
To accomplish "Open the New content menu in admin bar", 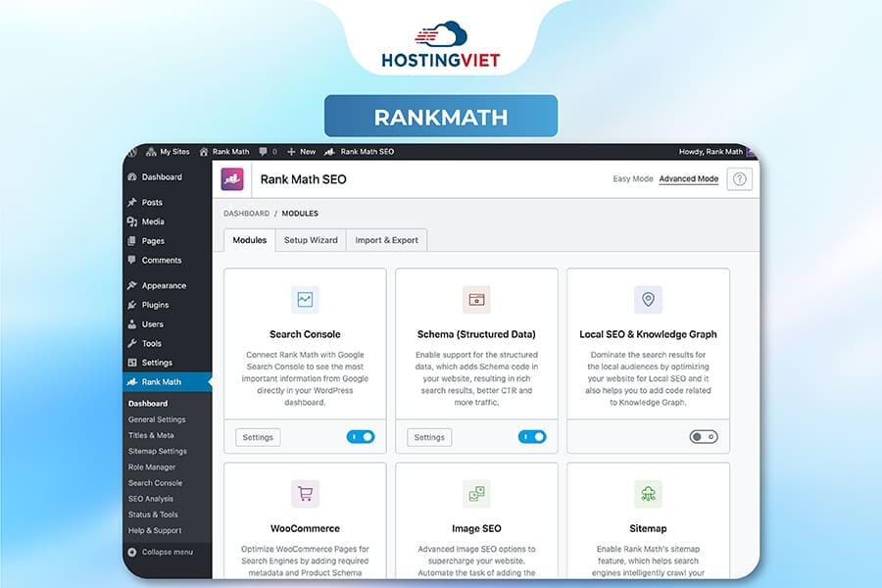I will [x=301, y=152].
